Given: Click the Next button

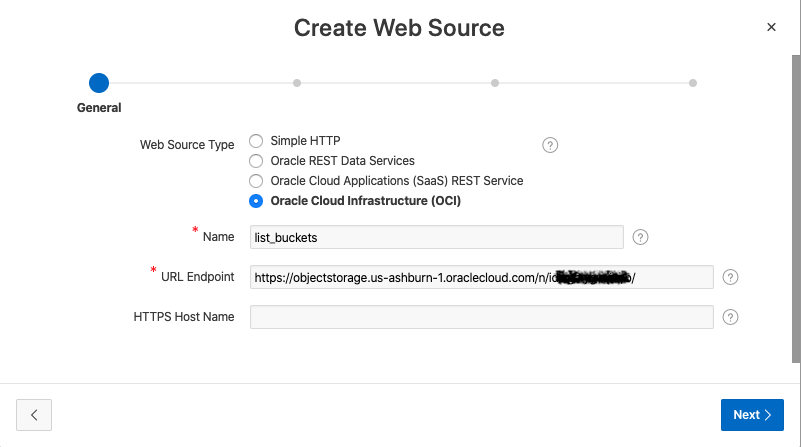Looking at the screenshot, I should (752, 414).
